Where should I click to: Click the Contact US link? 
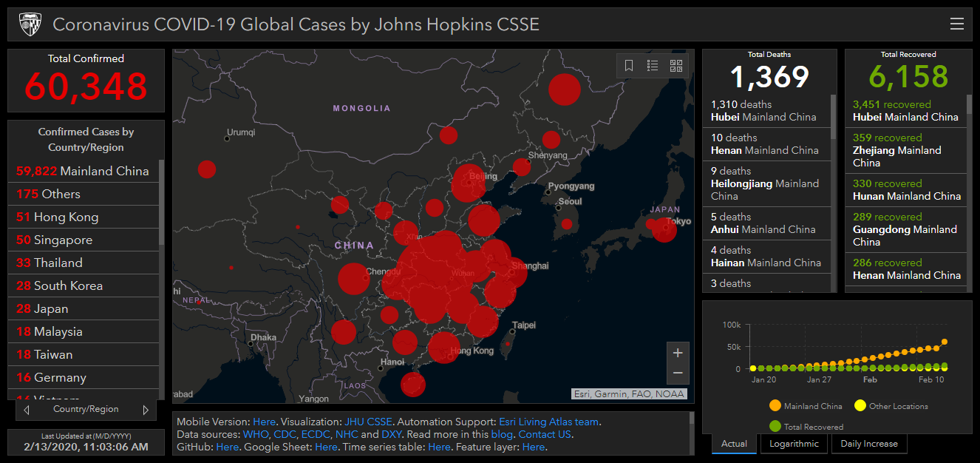545,435
